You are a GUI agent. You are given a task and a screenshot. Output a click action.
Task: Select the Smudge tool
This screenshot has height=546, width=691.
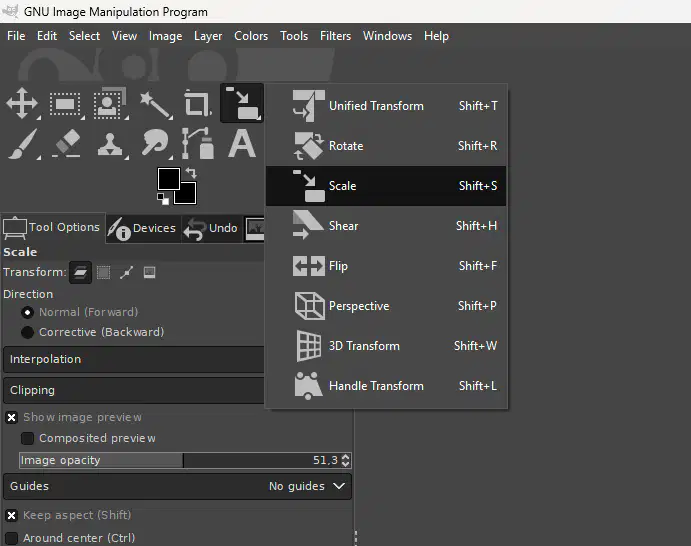click(155, 144)
